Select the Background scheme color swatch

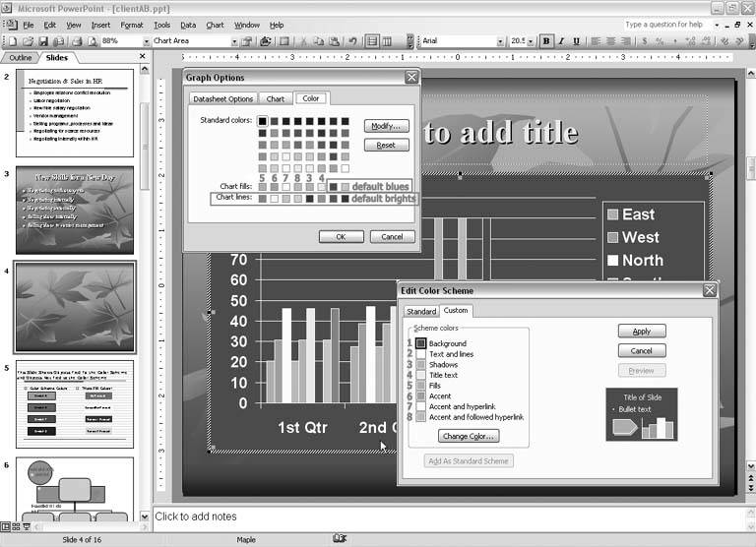point(421,343)
